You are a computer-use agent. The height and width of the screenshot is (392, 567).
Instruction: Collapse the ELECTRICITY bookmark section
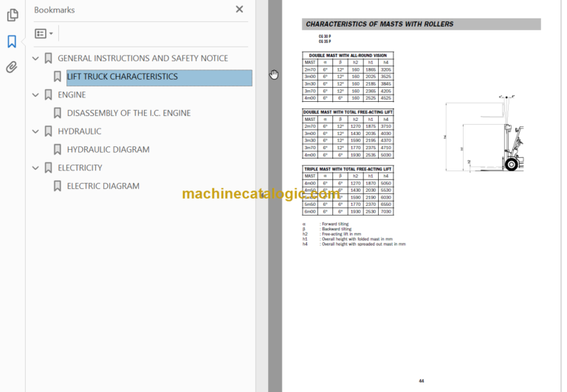point(35,168)
